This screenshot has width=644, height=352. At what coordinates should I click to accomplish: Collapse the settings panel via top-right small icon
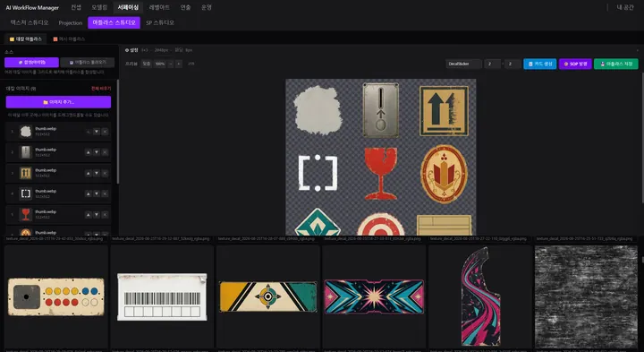pos(638,50)
